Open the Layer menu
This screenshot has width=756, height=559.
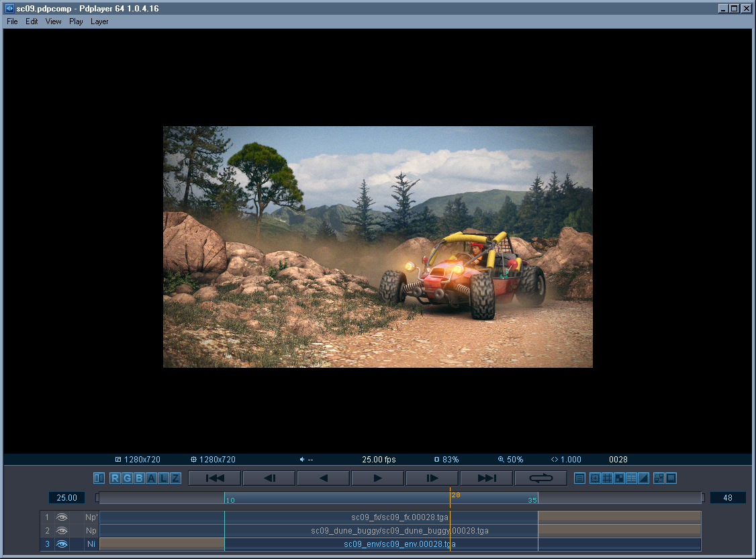pyautogui.click(x=99, y=21)
